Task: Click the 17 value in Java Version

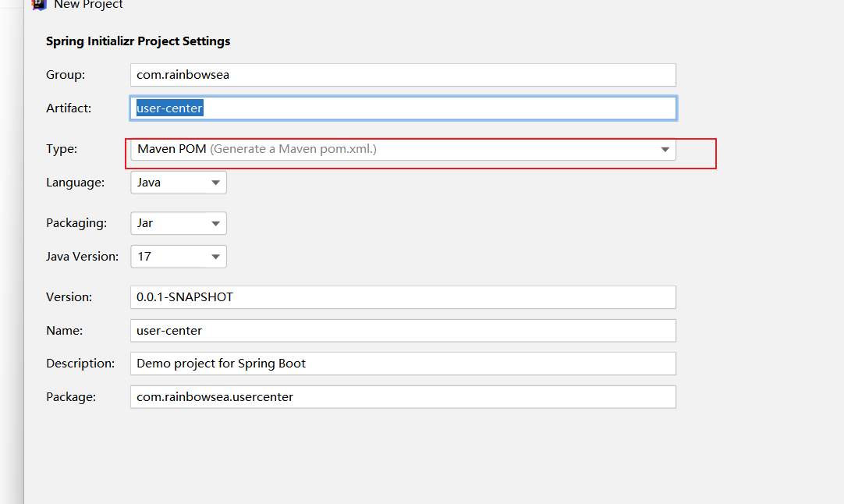Action: pos(144,256)
